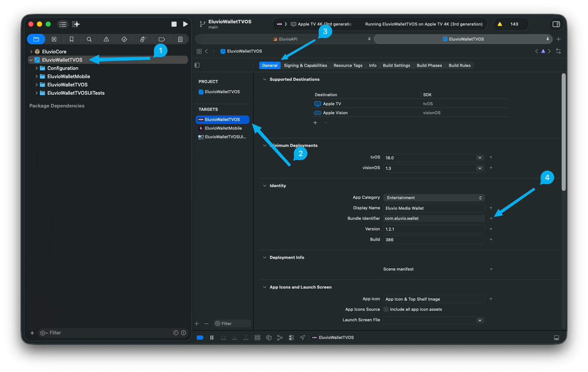Add a supported destination with plus
The image size is (588, 372).
[x=315, y=123]
